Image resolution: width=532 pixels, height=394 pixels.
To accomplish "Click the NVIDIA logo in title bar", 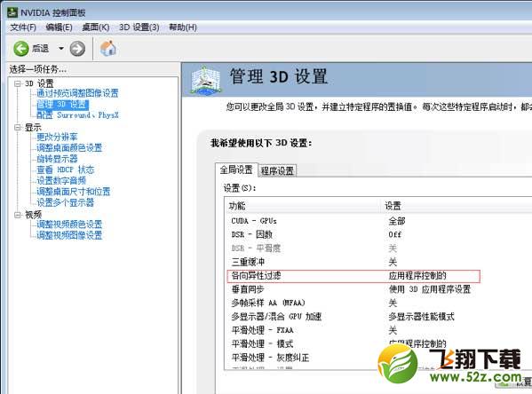I will pyautogui.click(x=12, y=12).
